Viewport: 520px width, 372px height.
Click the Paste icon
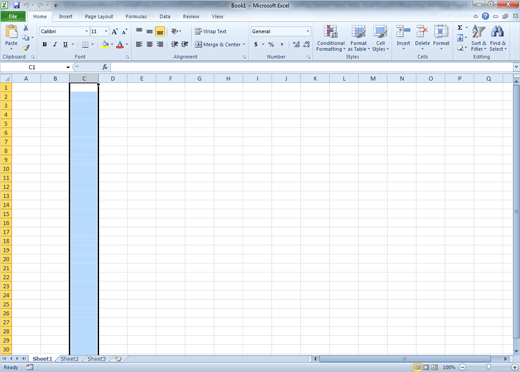[11, 32]
